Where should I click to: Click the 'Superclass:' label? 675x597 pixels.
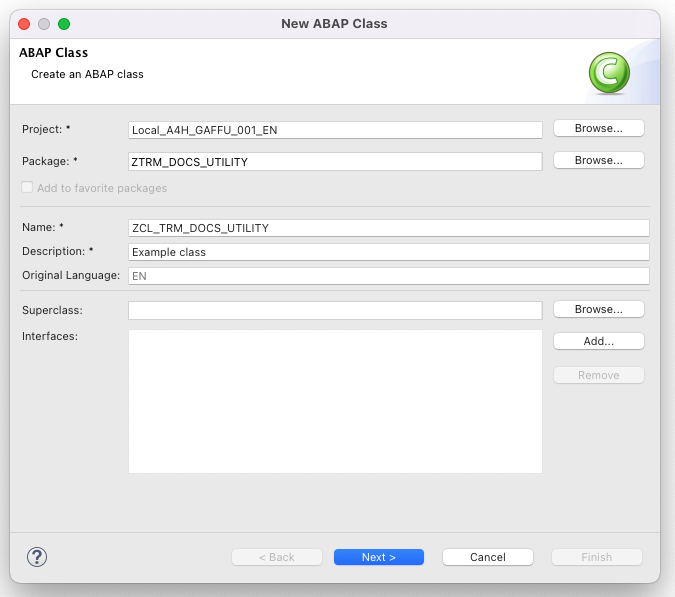(x=52, y=310)
